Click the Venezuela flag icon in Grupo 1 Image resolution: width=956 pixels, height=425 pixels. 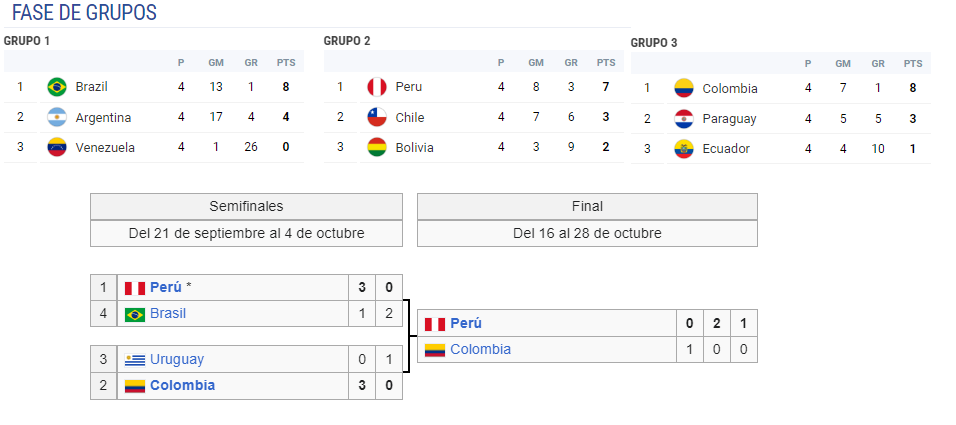(x=57, y=147)
